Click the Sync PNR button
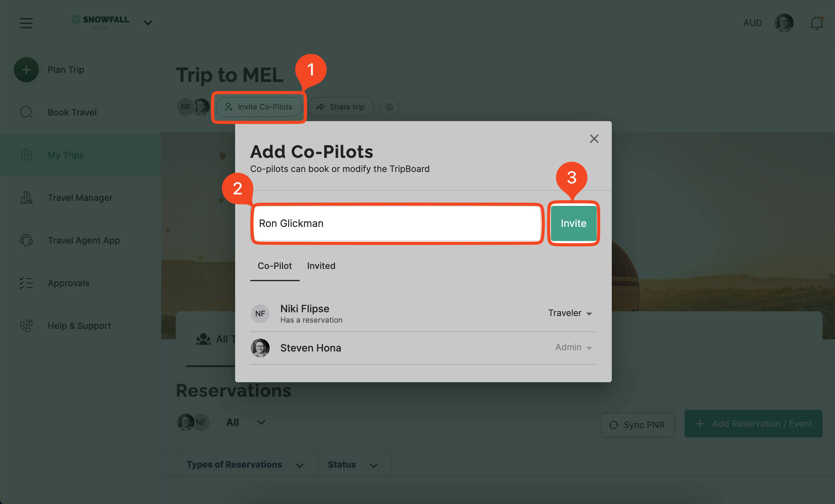The height and width of the screenshot is (504, 835). 638,425
